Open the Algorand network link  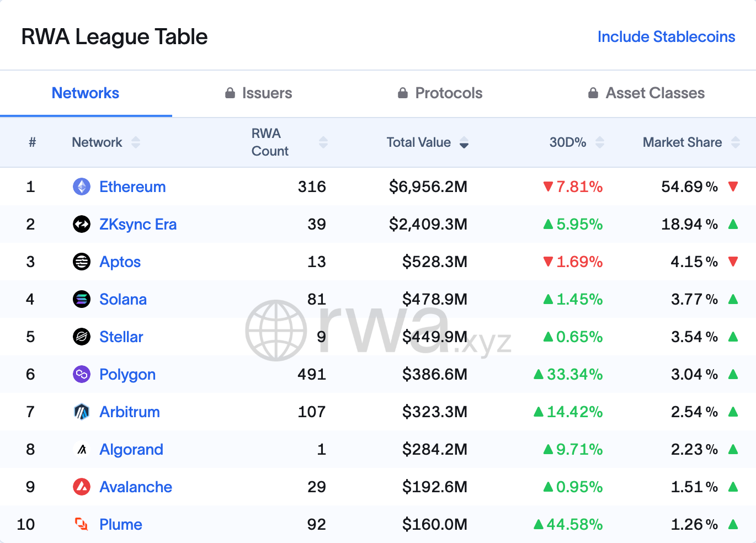coord(131,450)
